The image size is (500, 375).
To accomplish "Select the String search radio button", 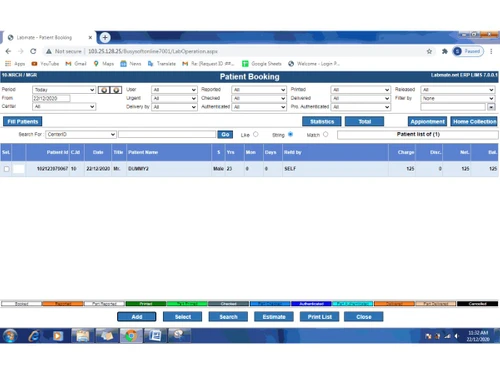I will click(291, 134).
